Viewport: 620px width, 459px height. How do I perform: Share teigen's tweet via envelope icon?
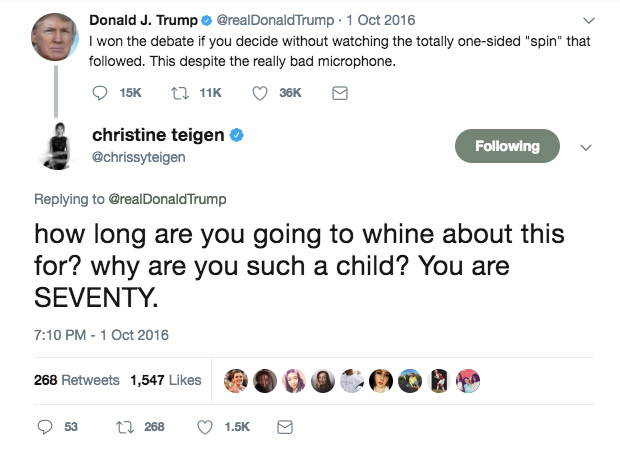tap(285, 427)
